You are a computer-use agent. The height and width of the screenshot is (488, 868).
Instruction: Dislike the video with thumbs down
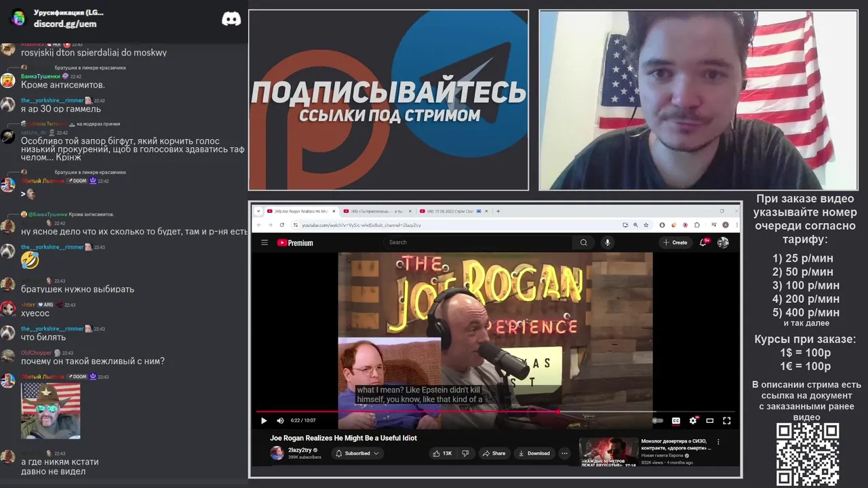pos(465,453)
